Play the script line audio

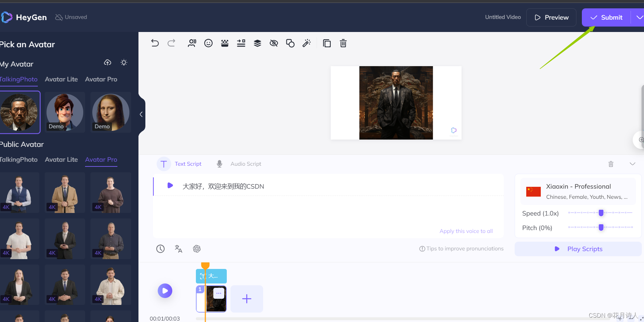point(170,185)
